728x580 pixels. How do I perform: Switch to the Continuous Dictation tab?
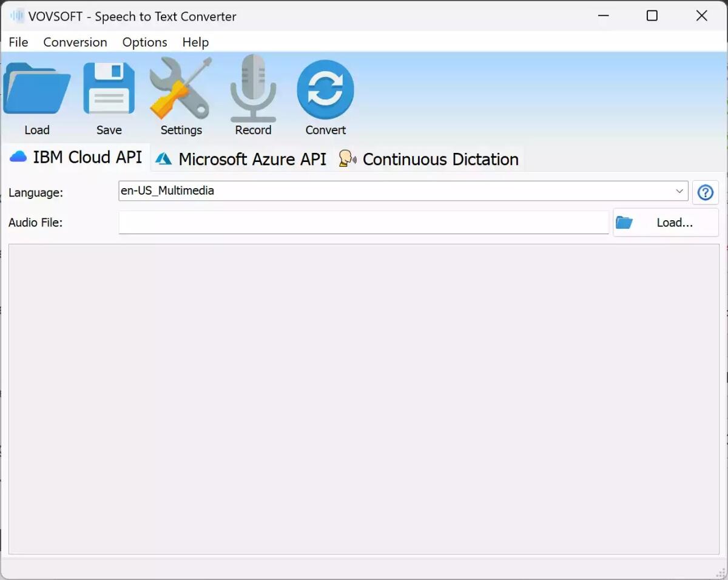tap(440, 158)
